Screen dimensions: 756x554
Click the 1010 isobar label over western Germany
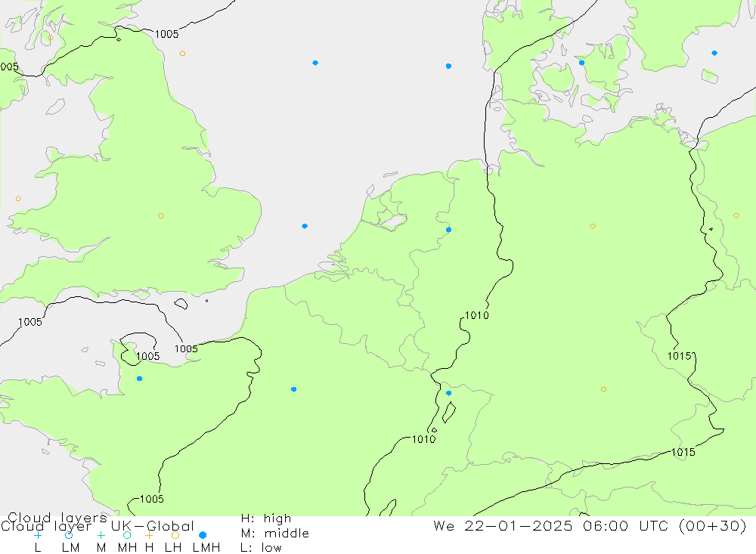click(477, 315)
